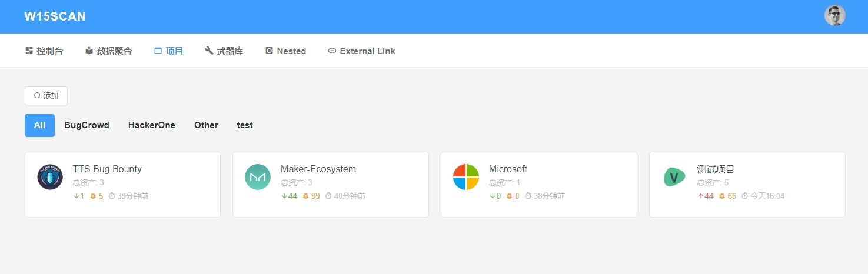
Task: Click the bug icon on the TTS Bug Bounty card
Action: tap(92, 196)
